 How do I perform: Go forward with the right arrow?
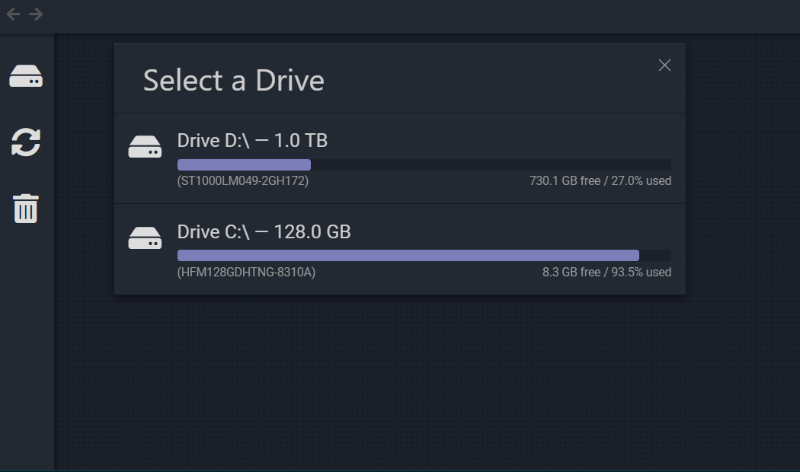click(36, 14)
